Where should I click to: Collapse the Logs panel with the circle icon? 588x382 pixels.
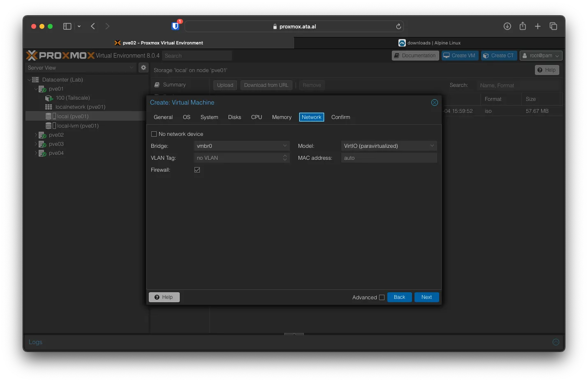point(556,342)
